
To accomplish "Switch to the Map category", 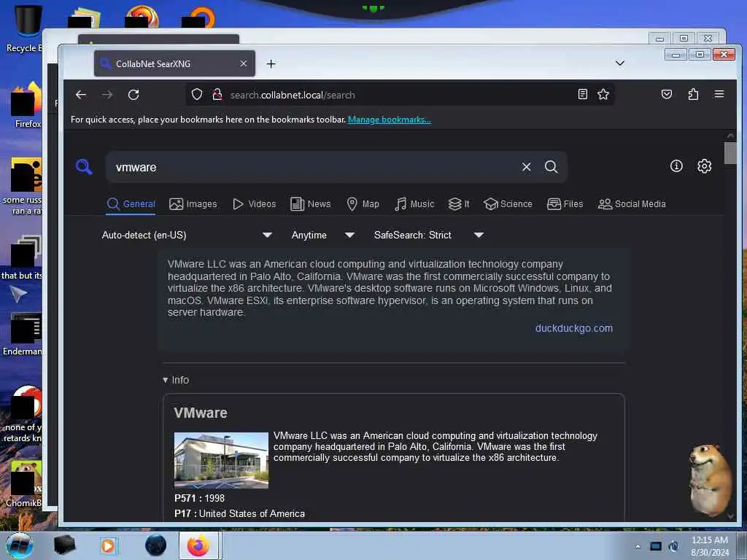I will click(363, 204).
